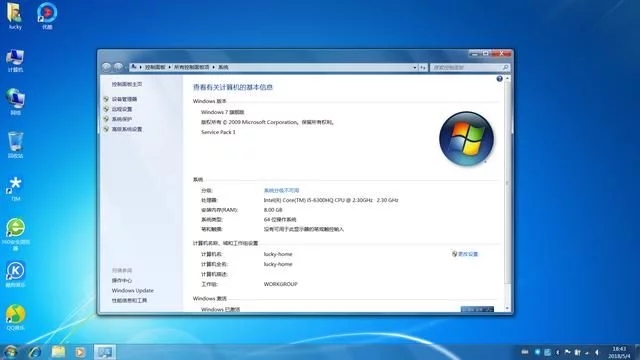Click the input method keyboard icon in the tray
640x360 pixels.
click(525, 352)
